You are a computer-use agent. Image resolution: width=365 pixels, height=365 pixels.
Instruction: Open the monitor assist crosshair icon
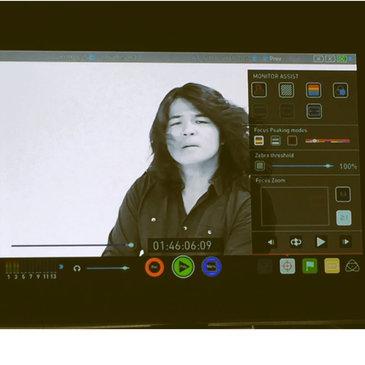tap(287, 266)
